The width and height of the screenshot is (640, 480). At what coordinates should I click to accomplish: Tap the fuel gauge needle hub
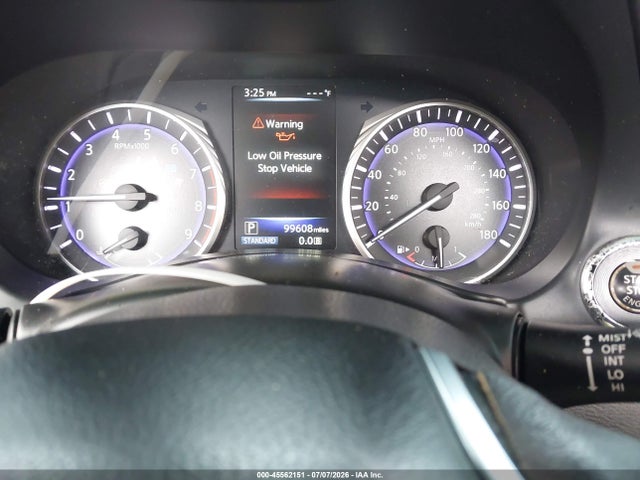436,238
